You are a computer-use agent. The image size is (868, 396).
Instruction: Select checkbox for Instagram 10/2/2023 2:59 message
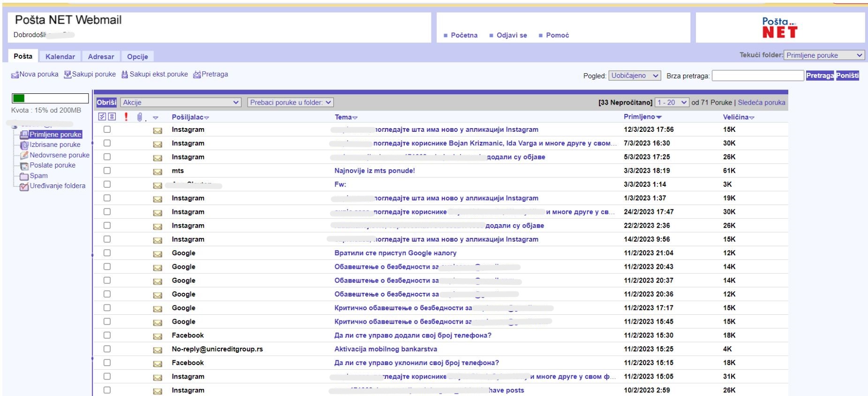click(x=107, y=390)
